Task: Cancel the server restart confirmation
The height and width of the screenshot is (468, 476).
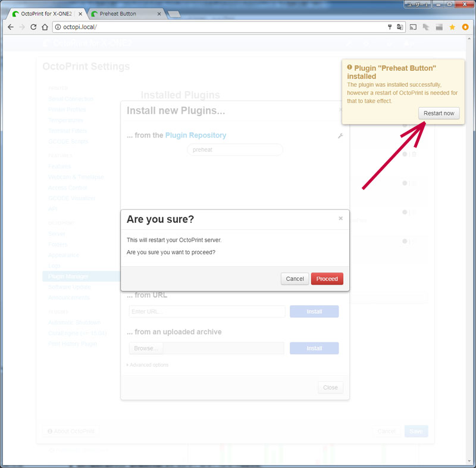Action: [x=295, y=279]
